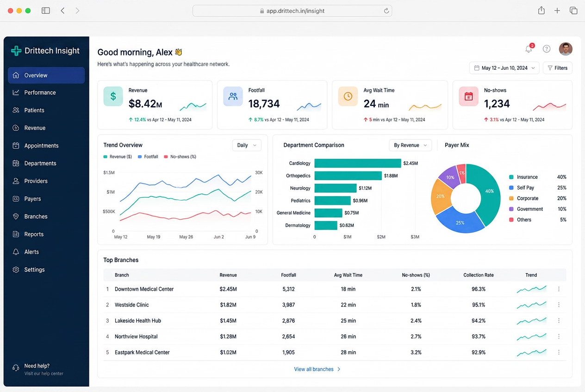
Task: Click the Cardiology revenue bar
Action: coord(358,163)
